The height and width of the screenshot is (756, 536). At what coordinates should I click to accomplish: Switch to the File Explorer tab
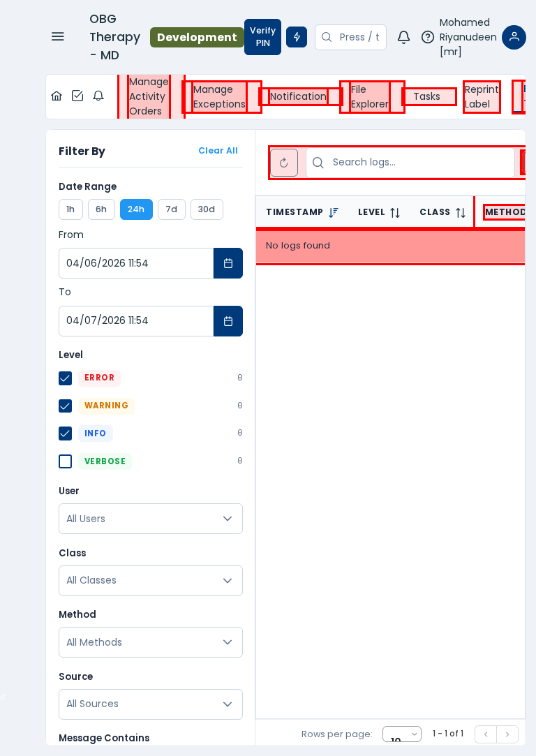click(369, 97)
